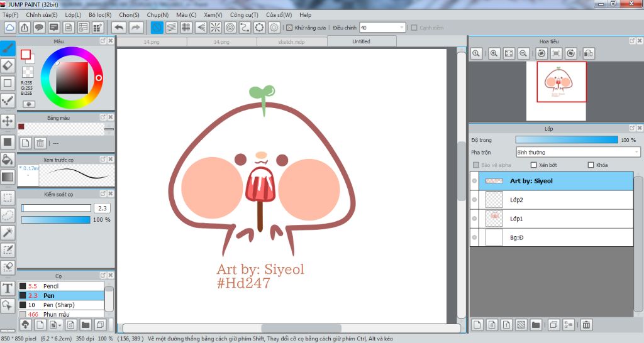This screenshot has height=343, width=644.
Task: Rotate canvas right in navigator
Action: click(x=571, y=53)
